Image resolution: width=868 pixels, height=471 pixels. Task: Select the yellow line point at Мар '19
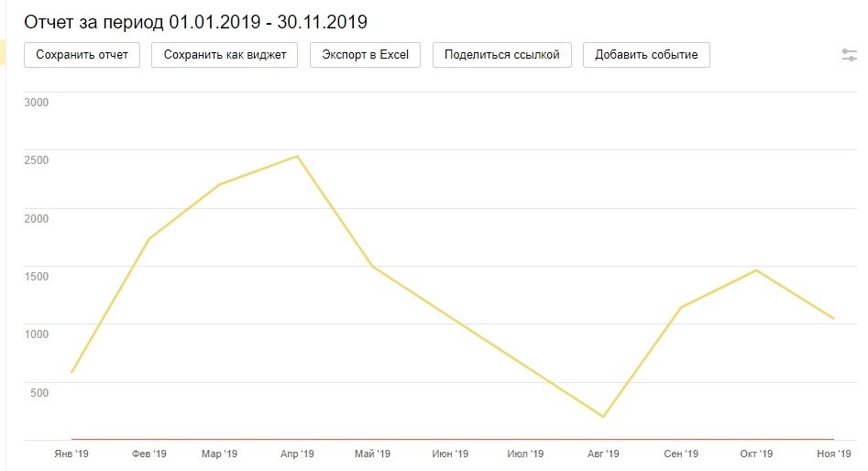[218, 185]
